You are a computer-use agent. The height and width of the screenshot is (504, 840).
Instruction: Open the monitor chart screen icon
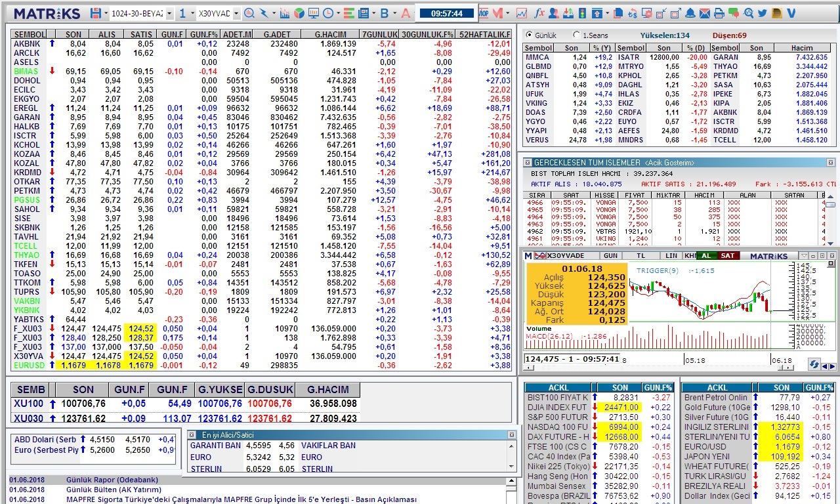(313, 13)
